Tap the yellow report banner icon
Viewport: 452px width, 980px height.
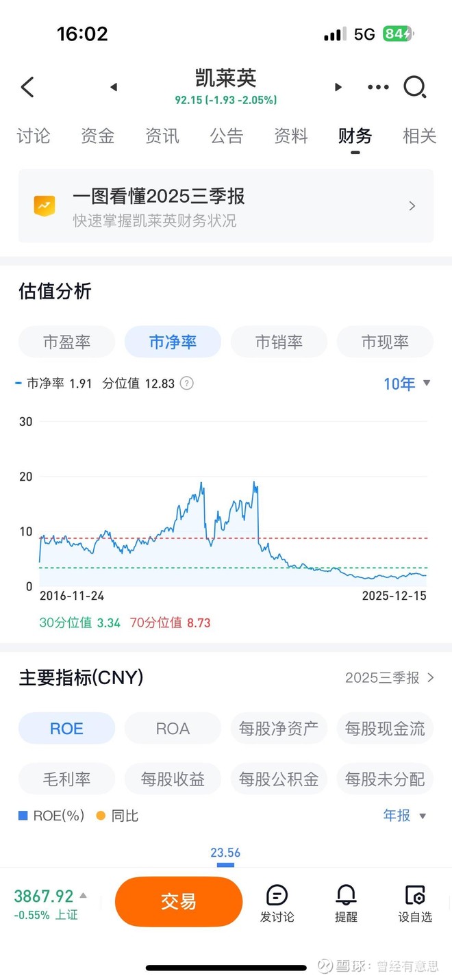click(x=45, y=205)
